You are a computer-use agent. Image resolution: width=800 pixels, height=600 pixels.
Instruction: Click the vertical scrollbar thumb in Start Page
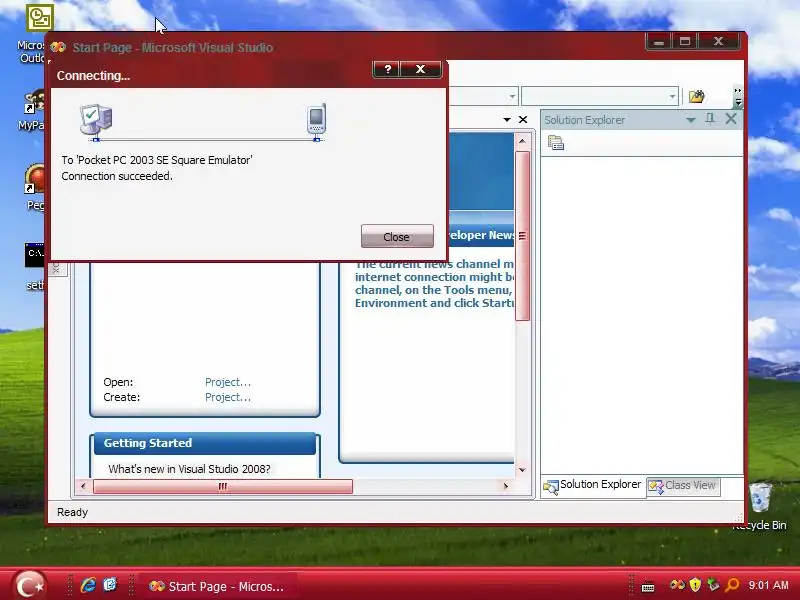tap(522, 236)
